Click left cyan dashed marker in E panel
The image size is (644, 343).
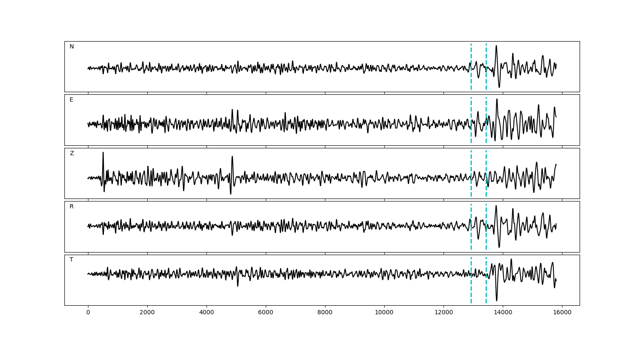click(471, 120)
